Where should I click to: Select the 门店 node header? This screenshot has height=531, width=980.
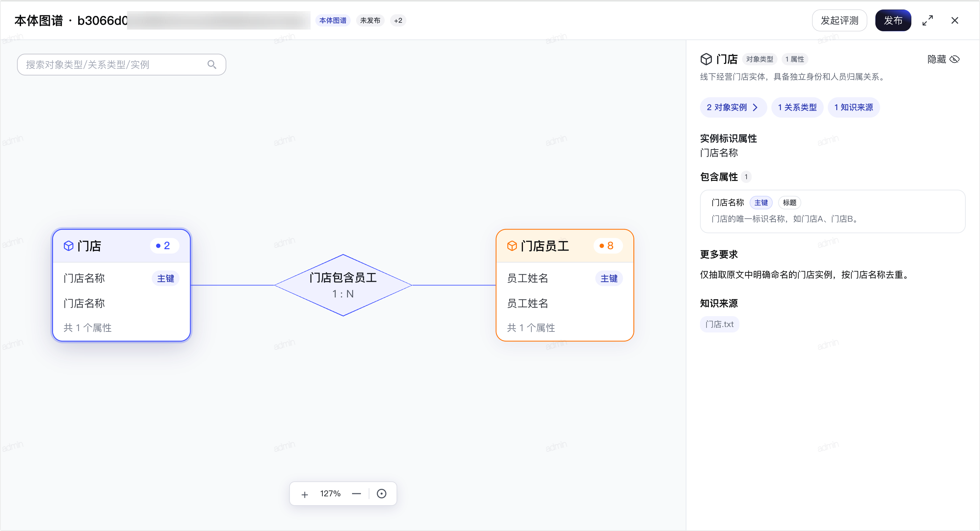tap(121, 246)
